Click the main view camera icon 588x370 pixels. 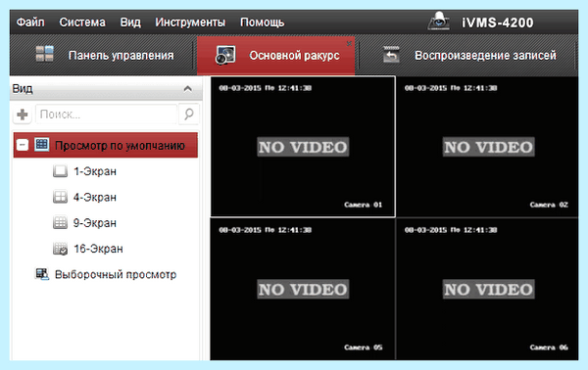click(x=225, y=55)
